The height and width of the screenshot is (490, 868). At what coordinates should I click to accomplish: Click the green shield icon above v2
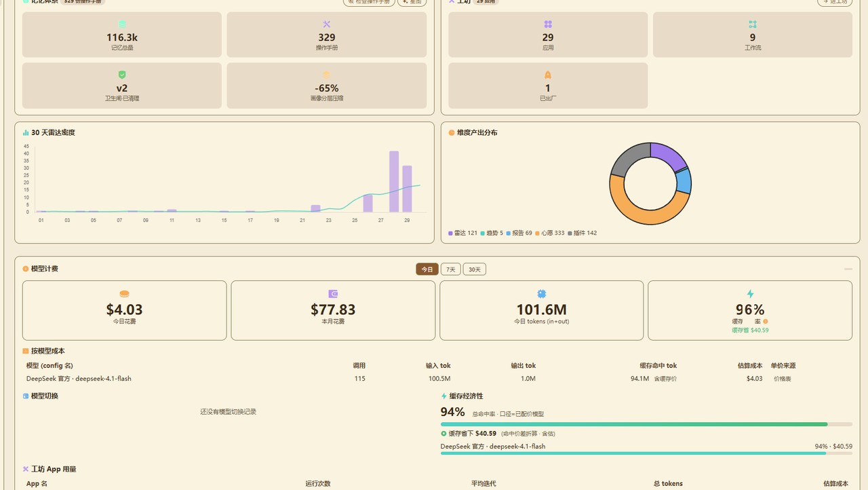122,75
